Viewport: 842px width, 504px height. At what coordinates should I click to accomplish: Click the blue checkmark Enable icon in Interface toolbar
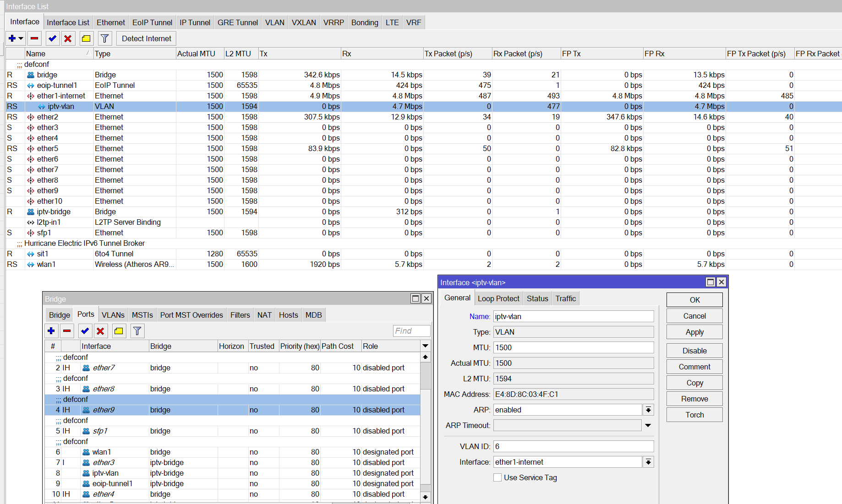click(53, 38)
